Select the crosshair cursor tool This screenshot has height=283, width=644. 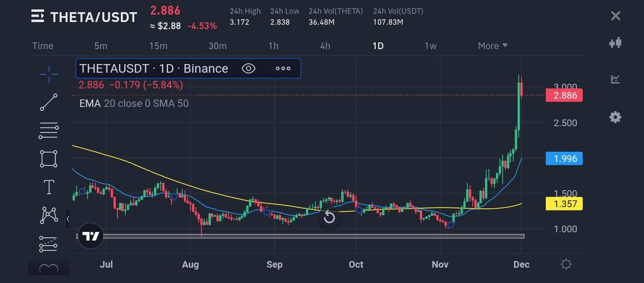[49, 74]
